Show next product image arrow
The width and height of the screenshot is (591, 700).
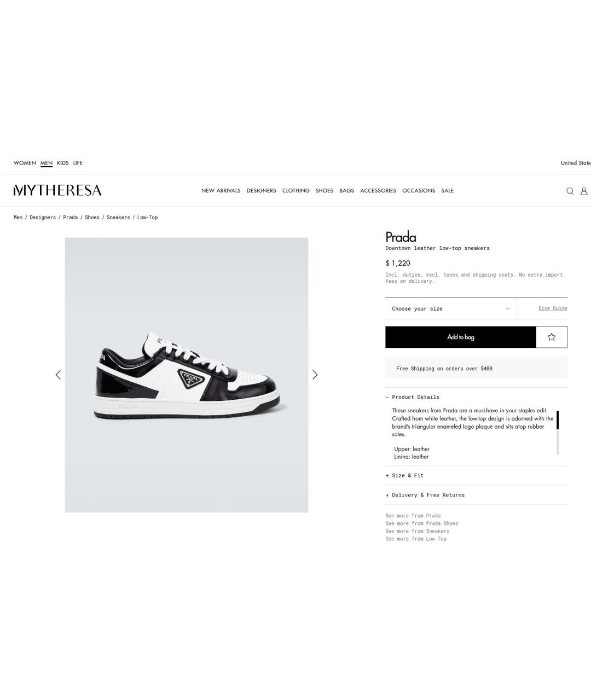coord(315,375)
